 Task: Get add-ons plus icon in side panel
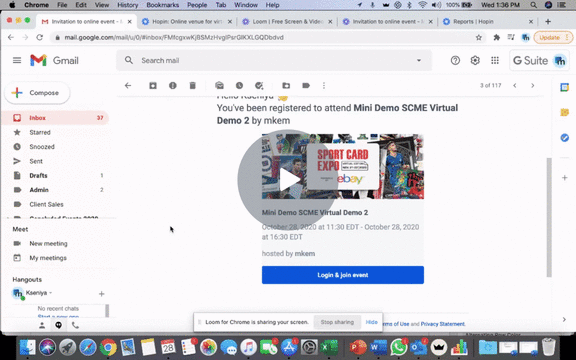[565, 178]
